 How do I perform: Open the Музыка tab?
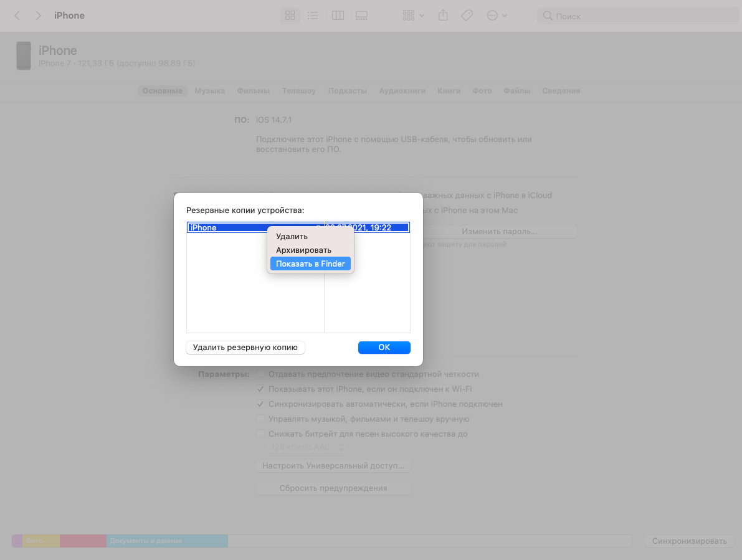click(209, 91)
